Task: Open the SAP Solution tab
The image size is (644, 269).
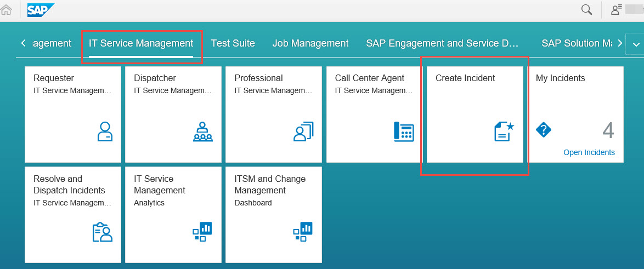Action: tap(577, 43)
